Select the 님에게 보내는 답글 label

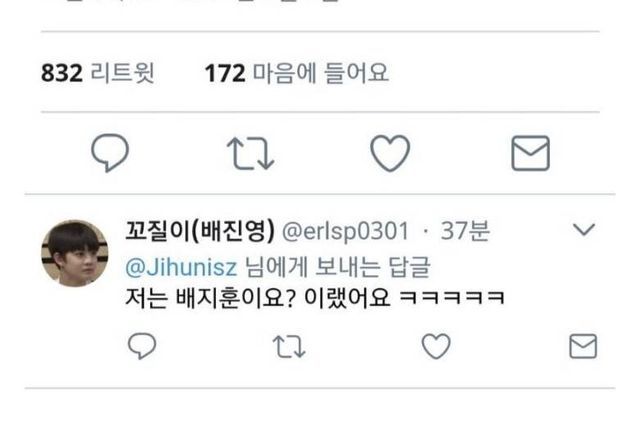338,267
